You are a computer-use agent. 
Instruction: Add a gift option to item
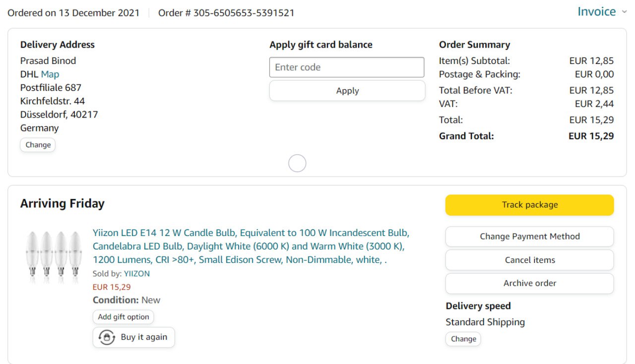pyautogui.click(x=123, y=317)
